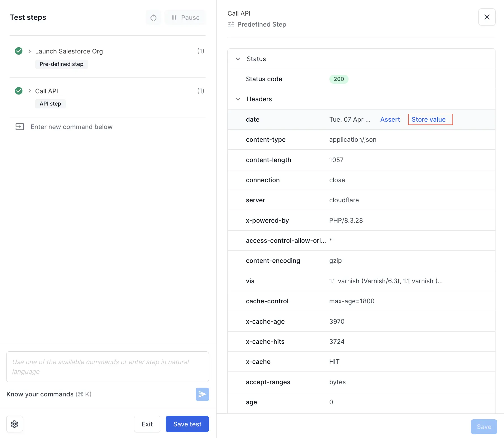Collapse the Status section

tap(238, 59)
